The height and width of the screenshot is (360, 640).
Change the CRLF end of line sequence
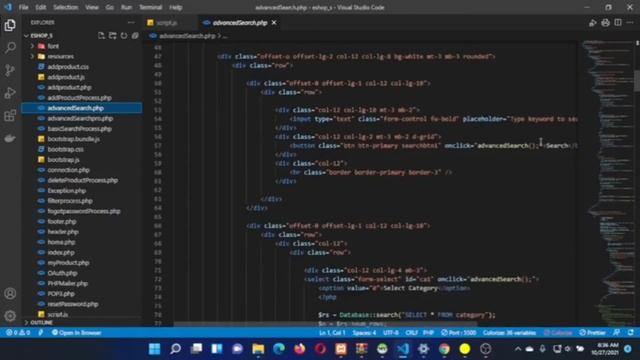point(411,333)
